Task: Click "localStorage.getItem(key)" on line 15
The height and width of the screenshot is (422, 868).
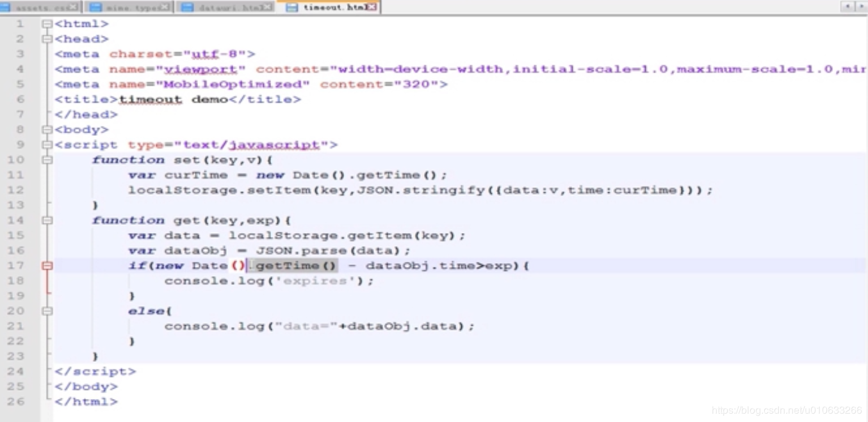Action: coord(342,236)
